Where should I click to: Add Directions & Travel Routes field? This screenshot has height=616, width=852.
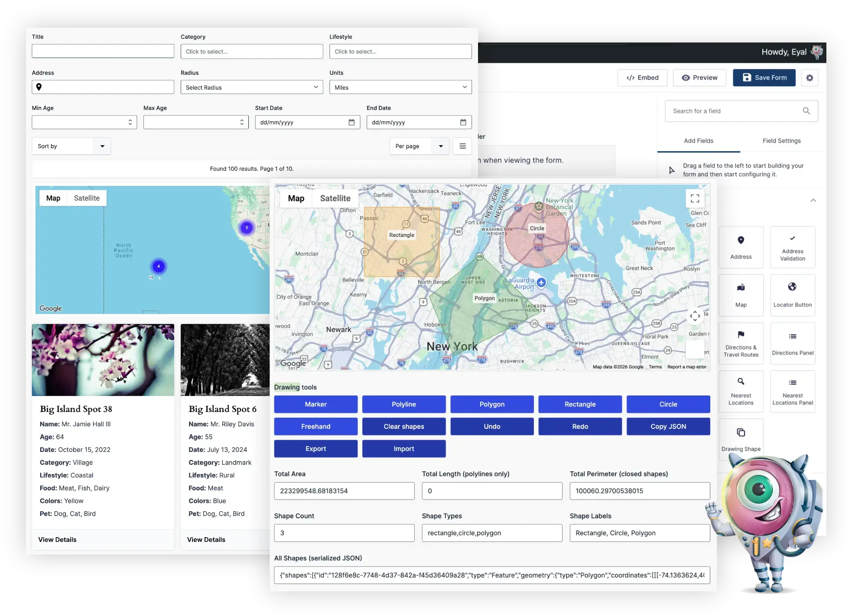[741, 343]
